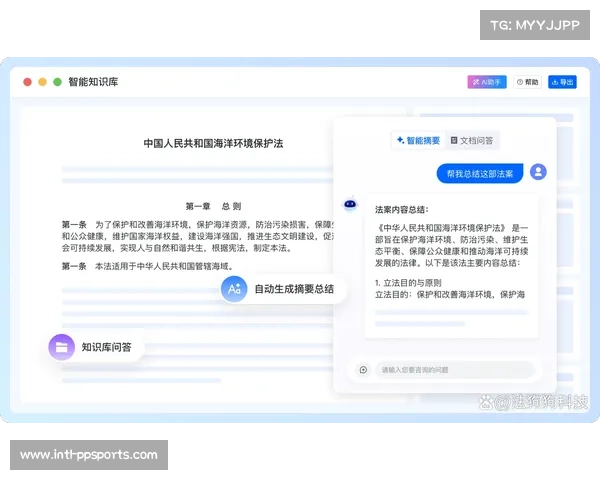The height and width of the screenshot is (480, 600).
Task: Click the 法案内容总结 heading in reply
Action: 402,210
